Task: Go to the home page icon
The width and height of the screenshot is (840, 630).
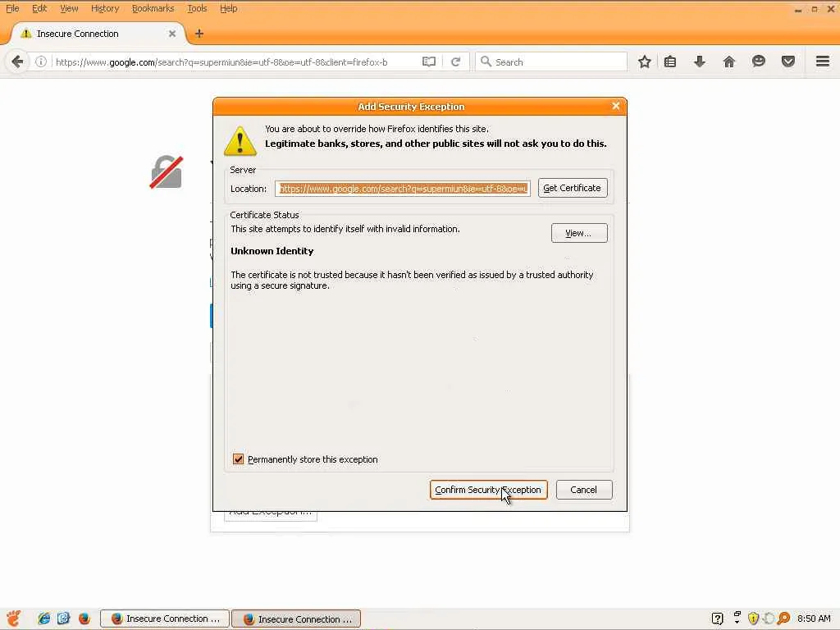Action: click(x=728, y=62)
